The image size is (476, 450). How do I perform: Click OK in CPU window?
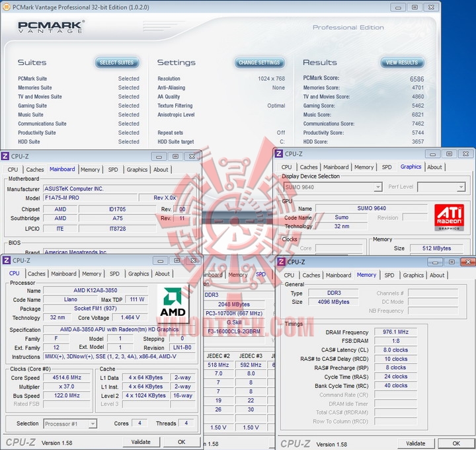(182, 442)
